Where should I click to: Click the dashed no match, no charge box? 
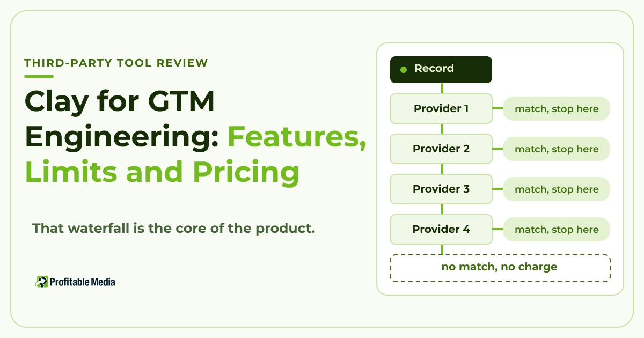[x=500, y=268]
